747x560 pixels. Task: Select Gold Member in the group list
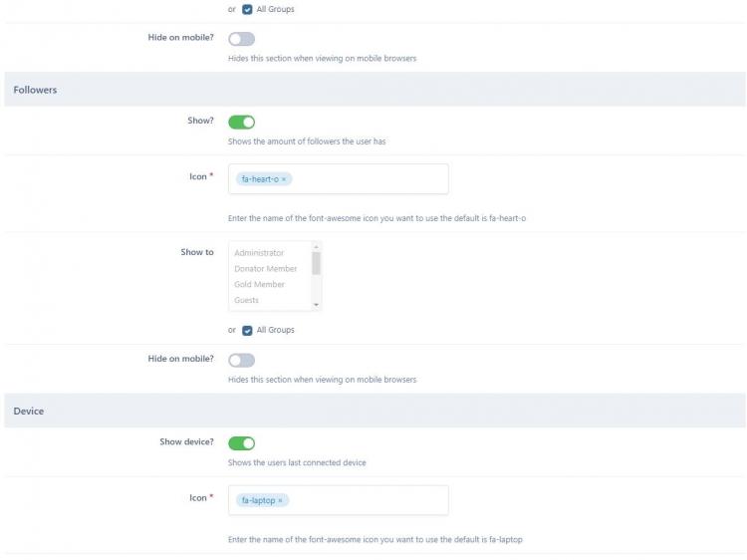point(259,285)
